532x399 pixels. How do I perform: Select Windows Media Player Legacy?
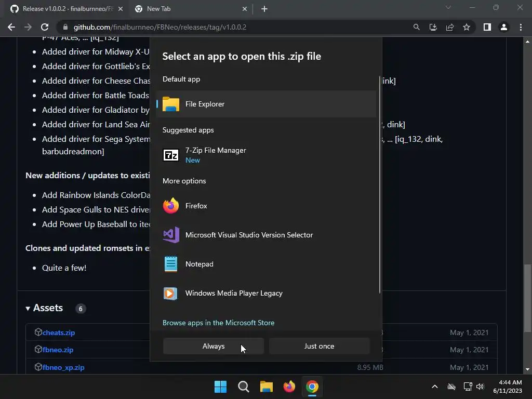pyautogui.click(x=267, y=293)
